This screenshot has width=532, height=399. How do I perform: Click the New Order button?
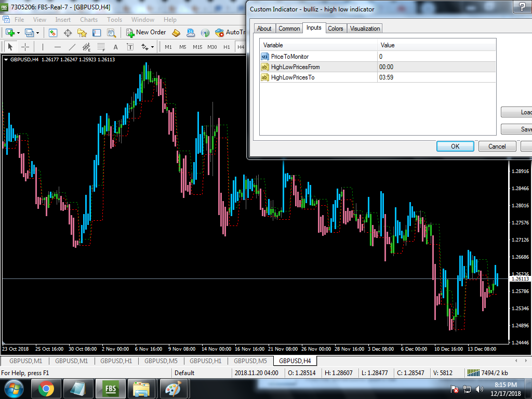[146, 32]
